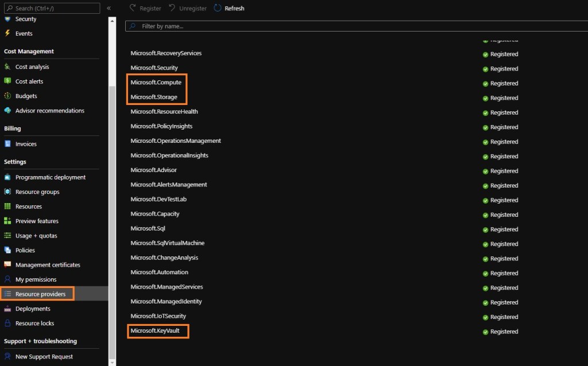Click the Unregister undo arrow icon
This screenshot has height=366, width=588.
pyautogui.click(x=172, y=8)
